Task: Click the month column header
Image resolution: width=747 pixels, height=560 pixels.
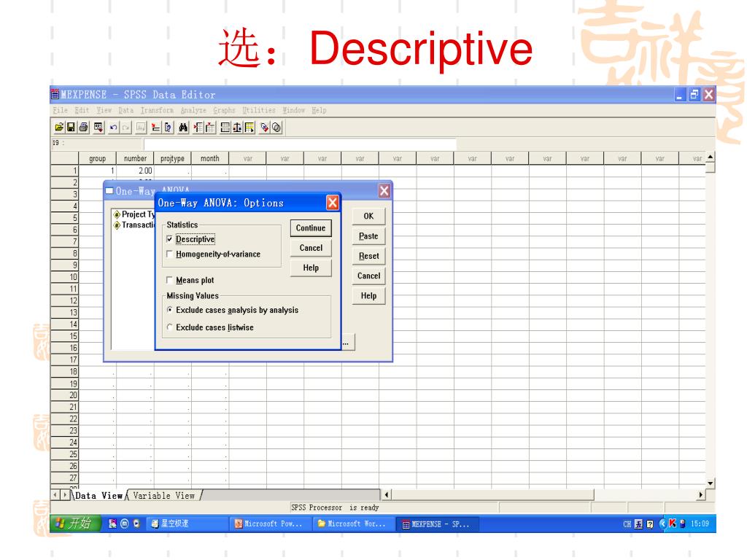Action: pyautogui.click(x=210, y=158)
